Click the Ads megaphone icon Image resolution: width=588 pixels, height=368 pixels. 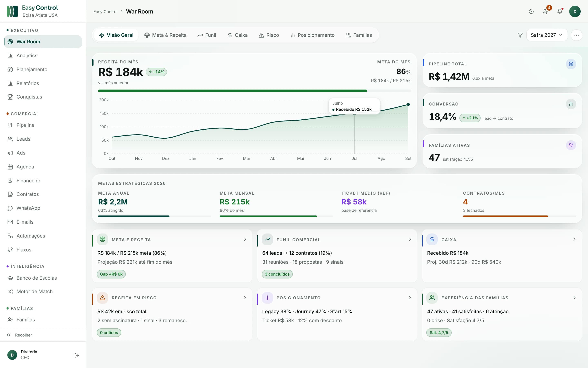(10, 153)
